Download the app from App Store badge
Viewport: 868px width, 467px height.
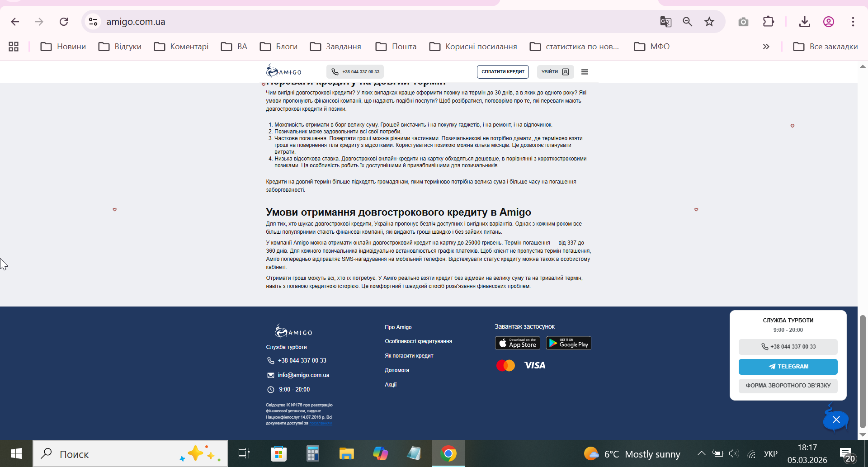[518, 343]
